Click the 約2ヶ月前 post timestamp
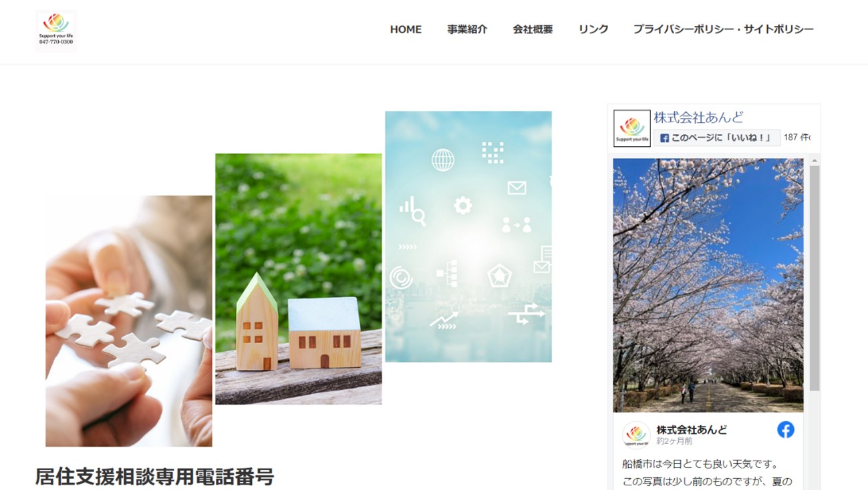868x490 pixels. pyautogui.click(x=674, y=441)
